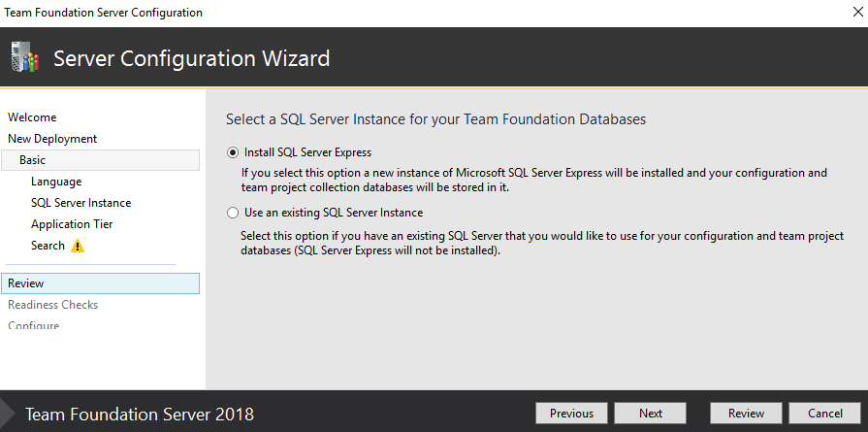Go to the New Deployment step
The image size is (868, 432).
tap(52, 139)
